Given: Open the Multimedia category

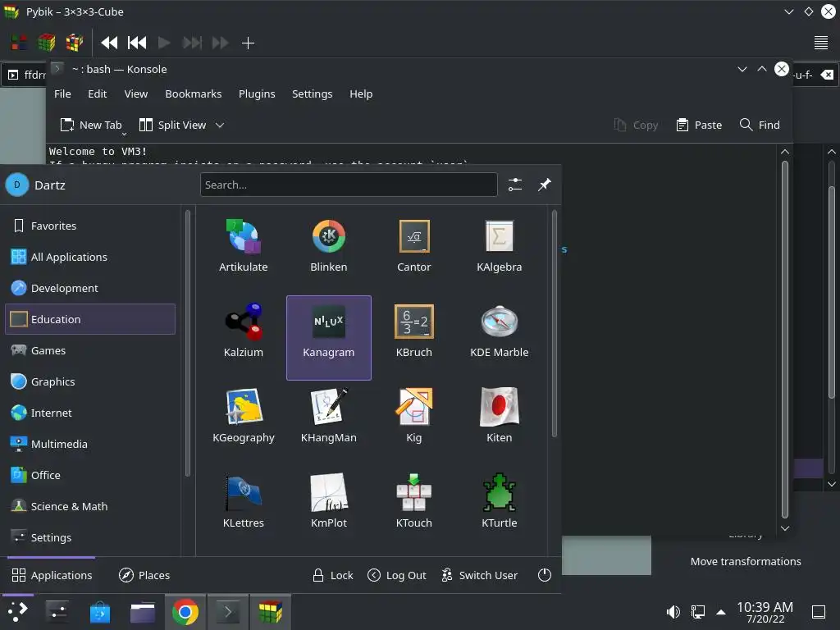Looking at the screenshot, I should pyautogui.click(x=90, y=444).
